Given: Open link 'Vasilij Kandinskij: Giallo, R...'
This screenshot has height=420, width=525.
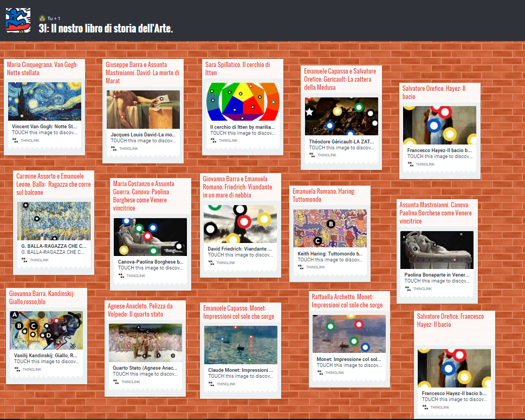Looking at the screenshot, I should click(x=46, y=356).
